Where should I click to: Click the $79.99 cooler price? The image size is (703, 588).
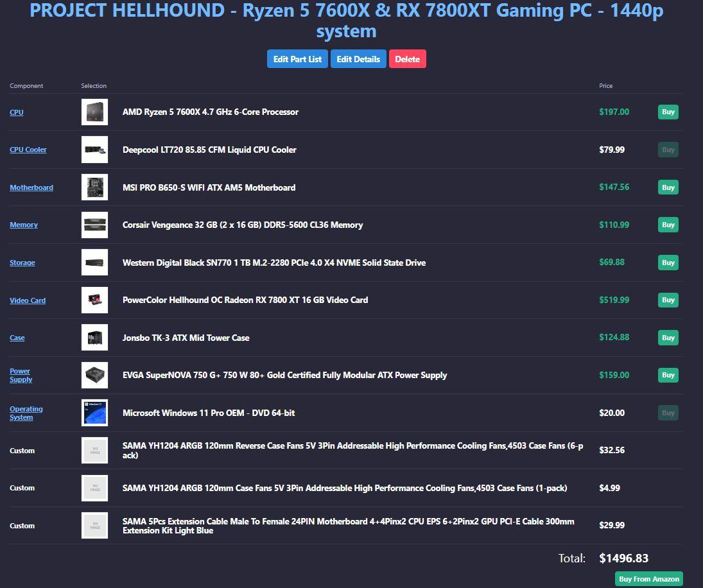point(612,150)
